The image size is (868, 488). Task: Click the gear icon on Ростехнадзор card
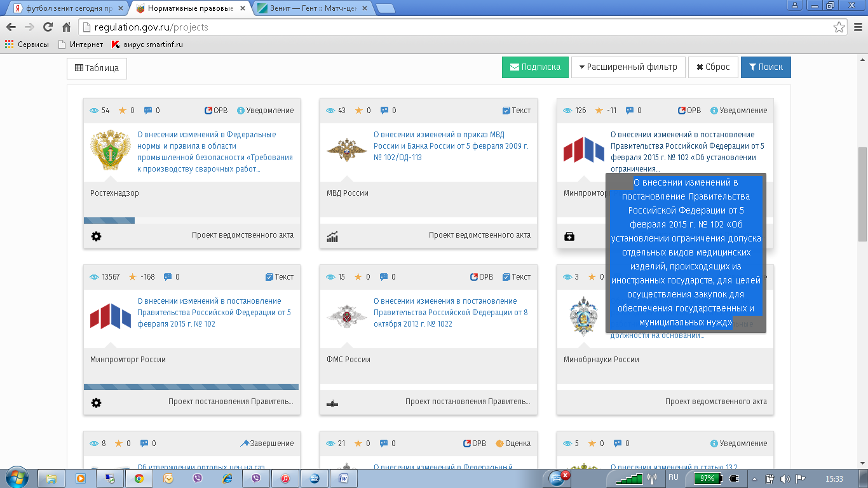click(x=96, y=236)
